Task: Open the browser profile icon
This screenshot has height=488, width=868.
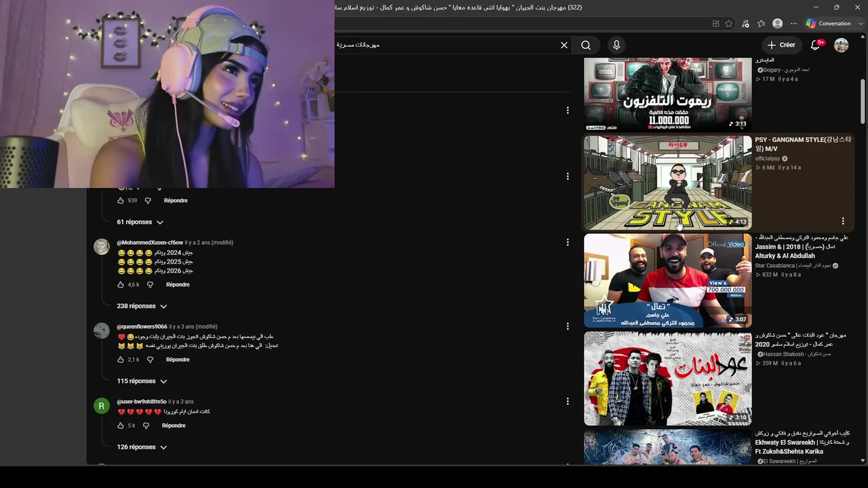Action: point(778,24)
